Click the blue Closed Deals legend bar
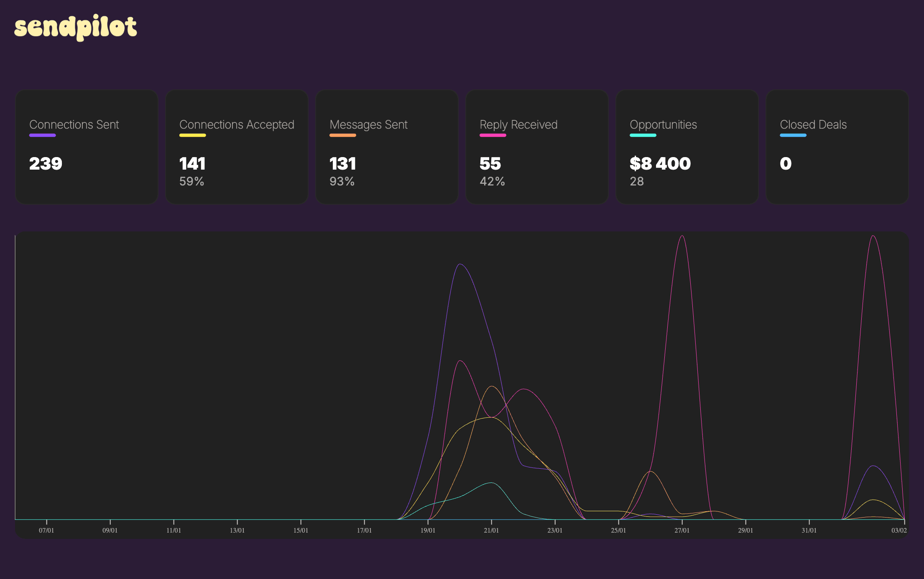The image size is (924, 579). tap(793, 135)
